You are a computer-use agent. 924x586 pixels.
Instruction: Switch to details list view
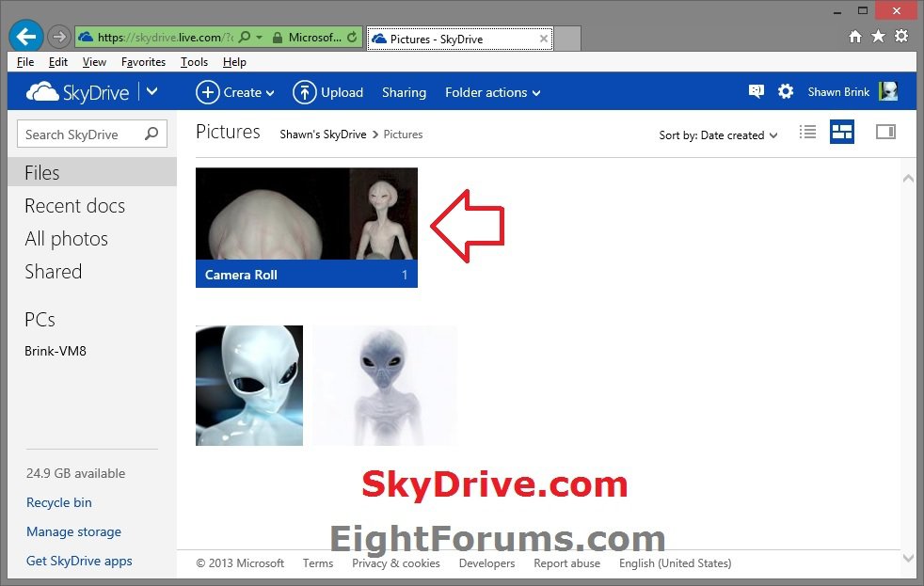coord(807,132)
